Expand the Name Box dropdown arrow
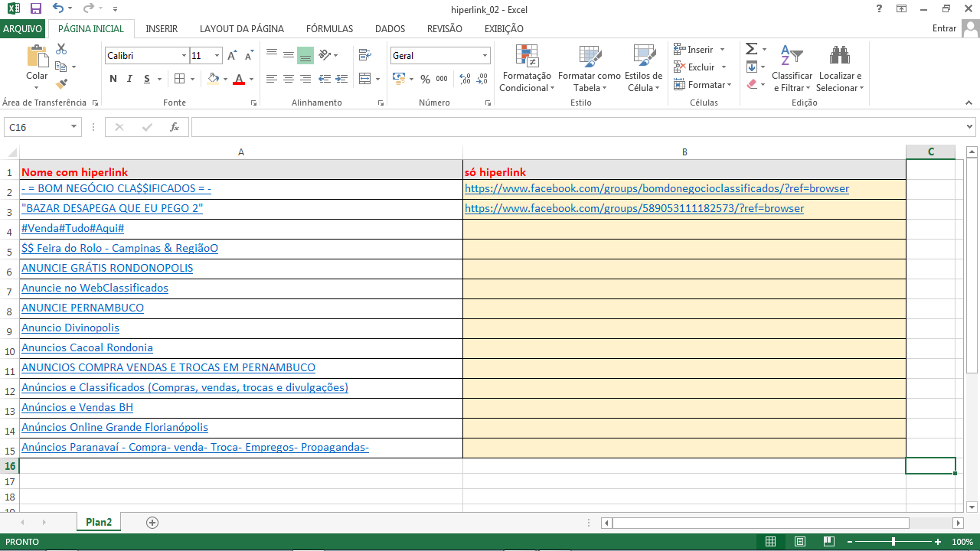This screenshot has height=551, width=980. pyautogui.click(x=74, y=127)
